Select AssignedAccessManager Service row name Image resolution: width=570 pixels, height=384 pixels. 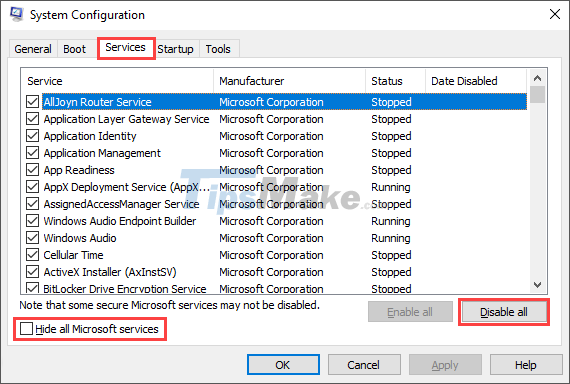coord(121,204)
